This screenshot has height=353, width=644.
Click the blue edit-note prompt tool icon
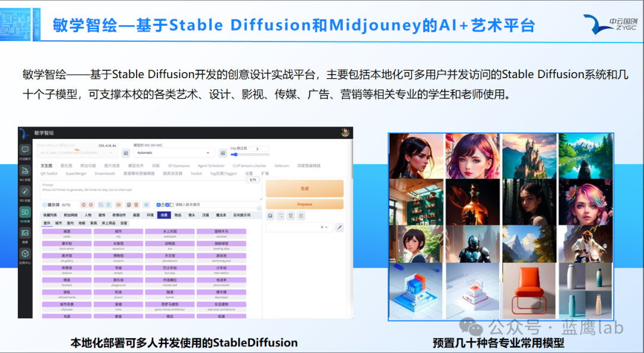point(101,205)
